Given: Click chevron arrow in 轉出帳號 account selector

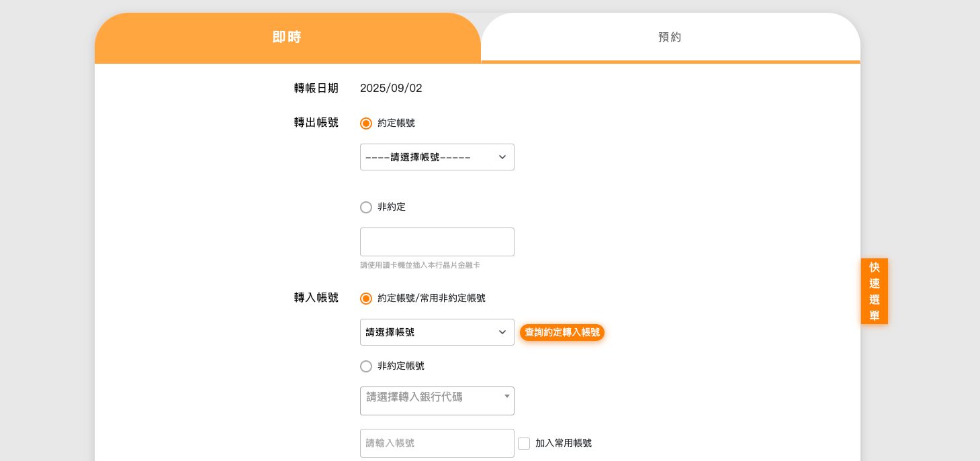Looking at the screenshot, I should 502,157.
